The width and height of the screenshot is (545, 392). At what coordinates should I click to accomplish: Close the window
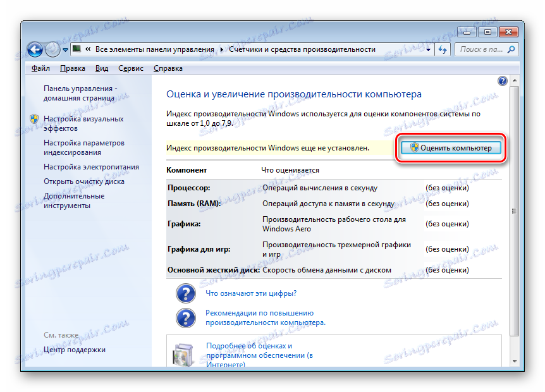coord(508,32)
